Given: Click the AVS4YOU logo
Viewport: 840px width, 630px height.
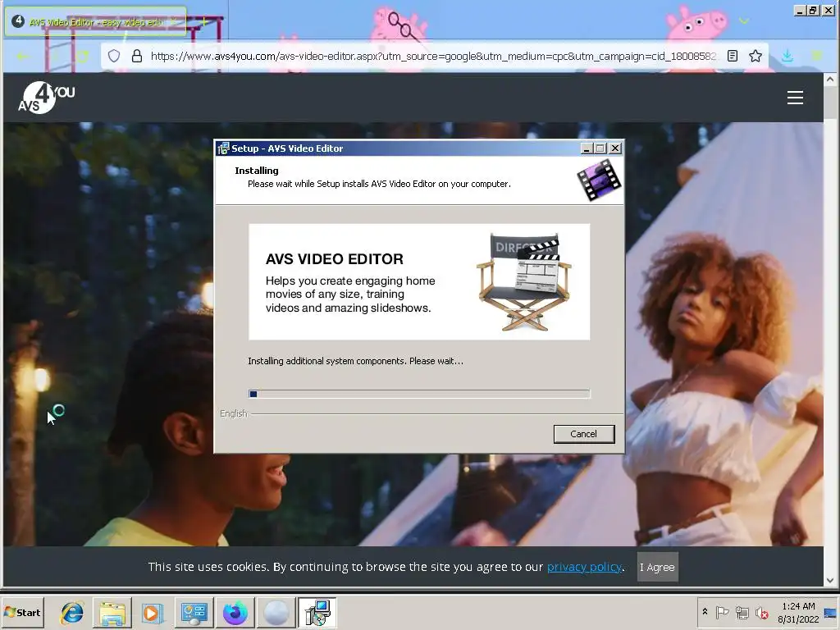Looking at the screenshot, I should click(46, 98).
